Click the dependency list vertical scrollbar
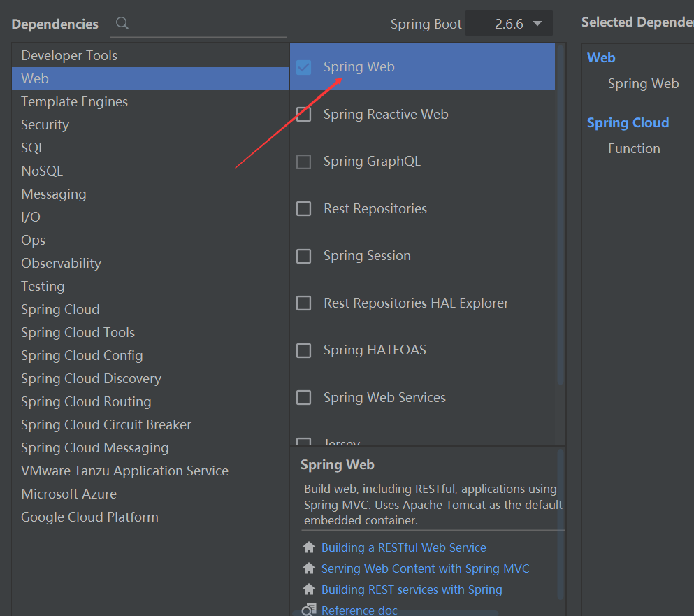Screen dimensions: 694x616 561,215
